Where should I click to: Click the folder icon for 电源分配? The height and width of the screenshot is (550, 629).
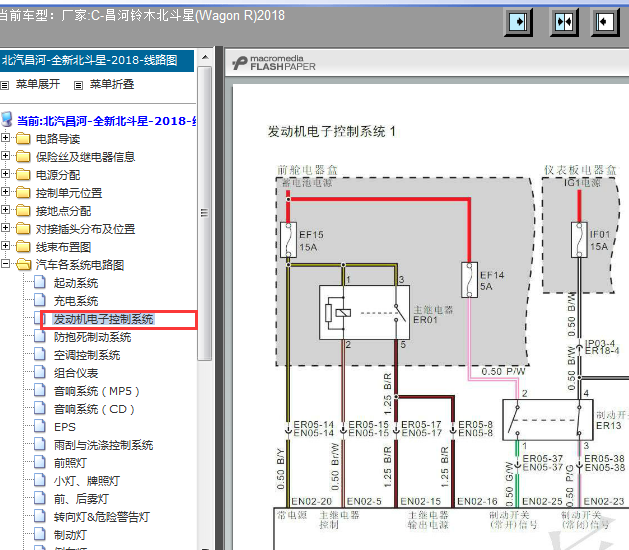[x=23, y=175]
